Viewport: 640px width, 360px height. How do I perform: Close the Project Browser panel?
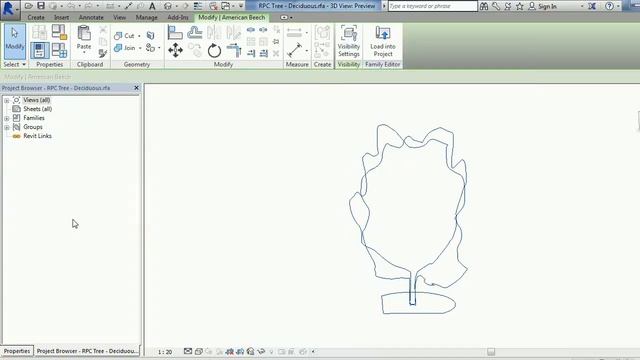click(136, 88)
